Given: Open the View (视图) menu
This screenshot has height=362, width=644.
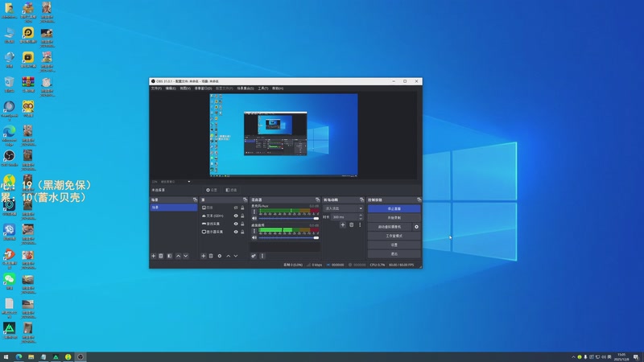Looking at the screenshot, I should (x=185, y=88).
